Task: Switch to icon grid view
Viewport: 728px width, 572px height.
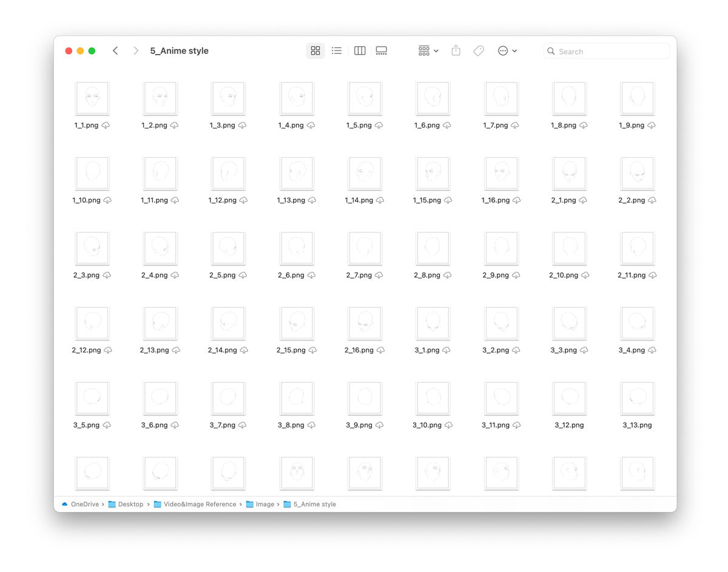Action: 315,51
